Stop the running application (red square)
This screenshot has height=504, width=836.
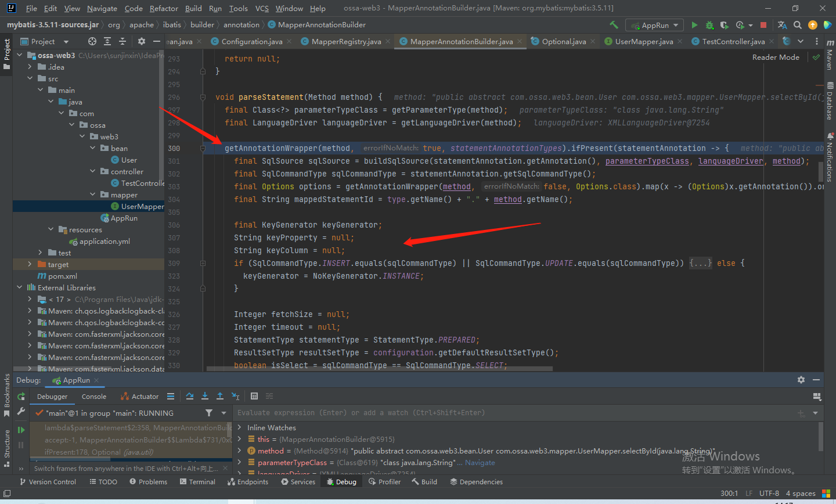[x=763, y=25]
